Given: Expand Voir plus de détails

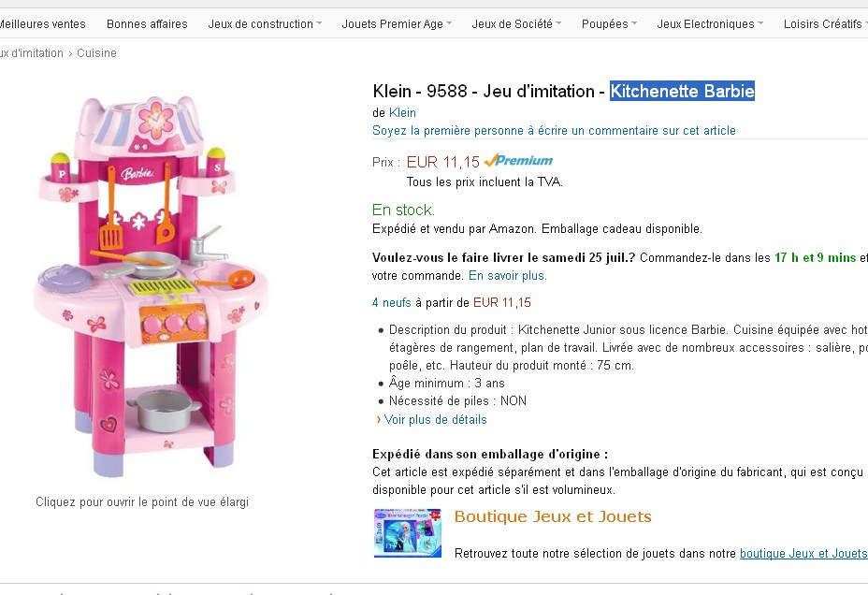Looking at the screenshot, I should 435,420.
